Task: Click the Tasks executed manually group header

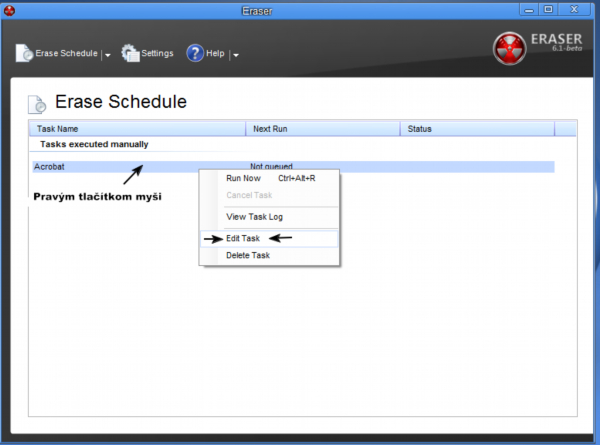Action: click(x=94, y=144)
